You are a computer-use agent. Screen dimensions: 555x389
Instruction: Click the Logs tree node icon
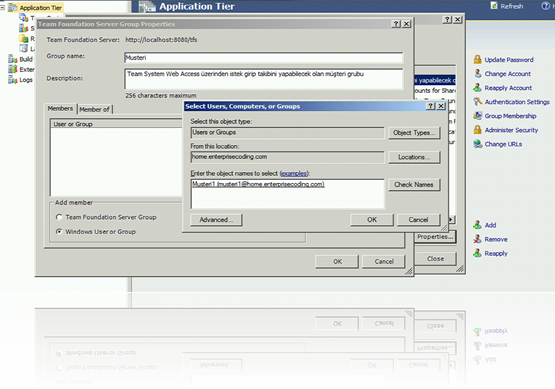[x=13, y=80]
